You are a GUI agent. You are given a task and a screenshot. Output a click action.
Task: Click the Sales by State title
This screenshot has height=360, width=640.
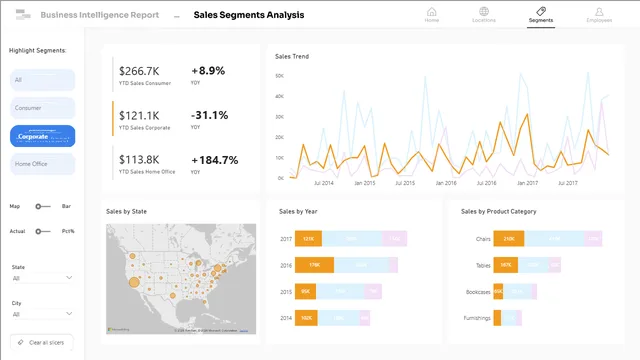point(126,211)
